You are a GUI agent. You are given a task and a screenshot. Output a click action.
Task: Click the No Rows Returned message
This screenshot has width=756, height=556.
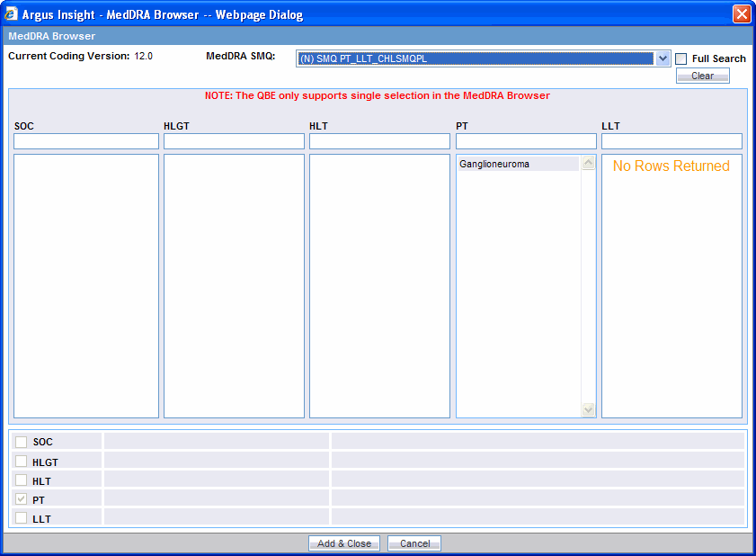(672, 166)
